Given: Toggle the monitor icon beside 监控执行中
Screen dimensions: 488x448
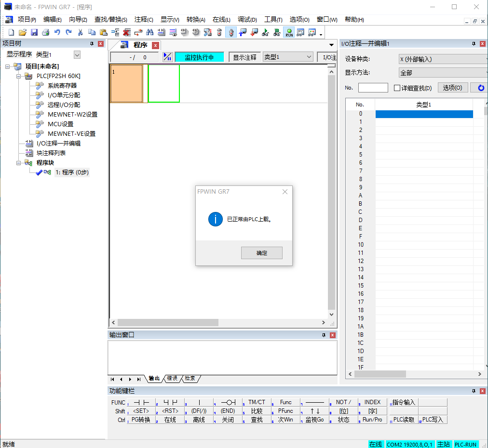Looking at the screenshot, I should 167,57.
